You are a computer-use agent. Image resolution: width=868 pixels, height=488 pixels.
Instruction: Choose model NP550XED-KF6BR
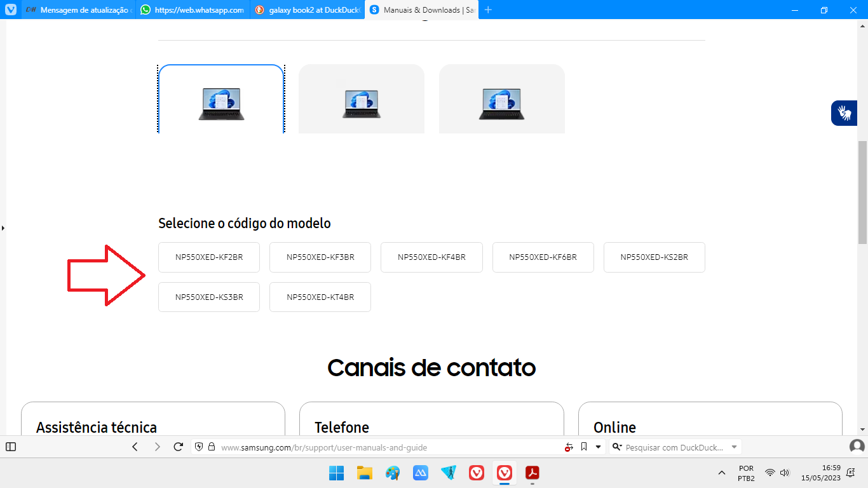(543, 257)
